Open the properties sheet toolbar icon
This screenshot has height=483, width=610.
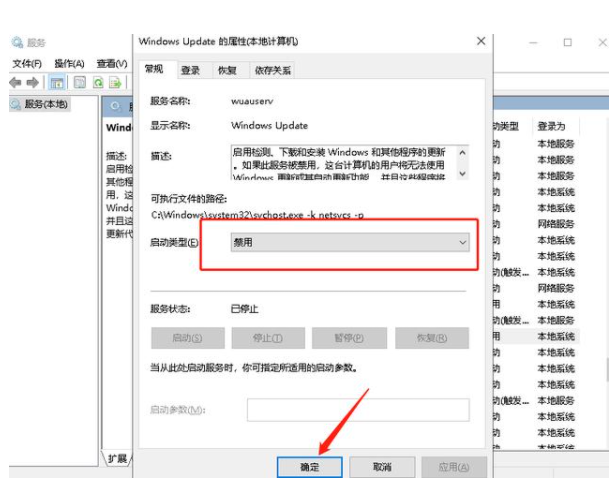(x=80, y=82)
